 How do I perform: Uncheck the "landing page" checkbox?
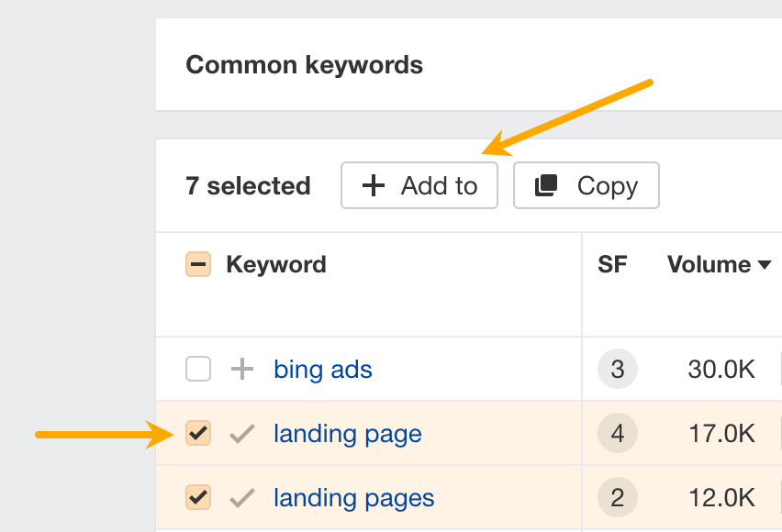pos(197,433)
